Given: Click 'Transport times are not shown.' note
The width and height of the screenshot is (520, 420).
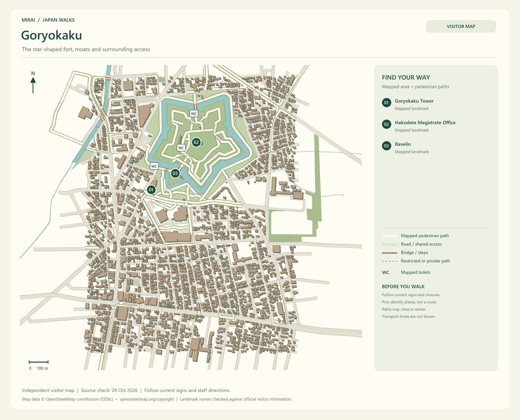Looking at the screenshot, I should pyautogui.click(x=408, y=316).
